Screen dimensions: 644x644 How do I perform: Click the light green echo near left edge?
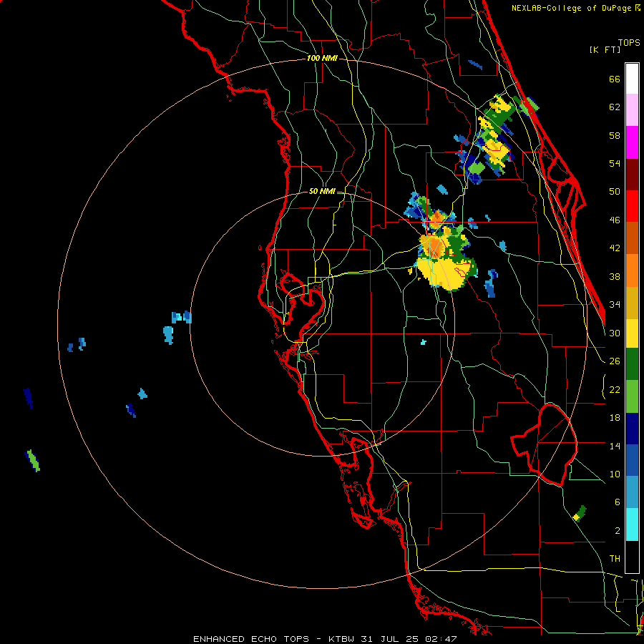click(x=33, y=460)
